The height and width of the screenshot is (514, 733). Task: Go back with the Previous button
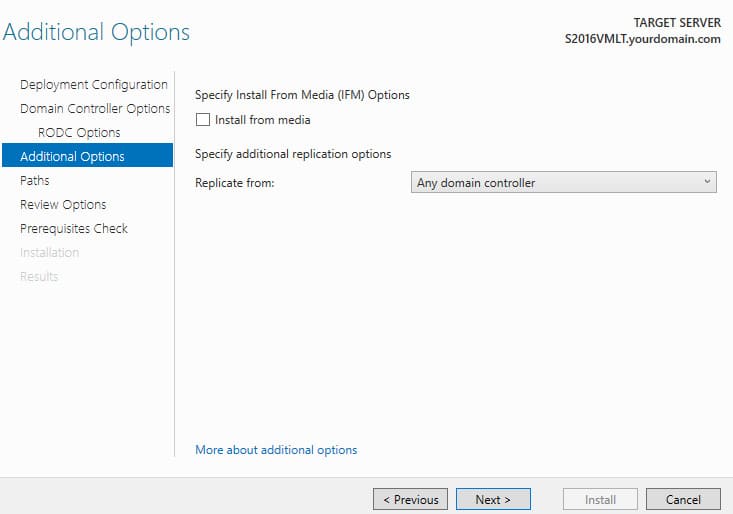tap(410, 500)
